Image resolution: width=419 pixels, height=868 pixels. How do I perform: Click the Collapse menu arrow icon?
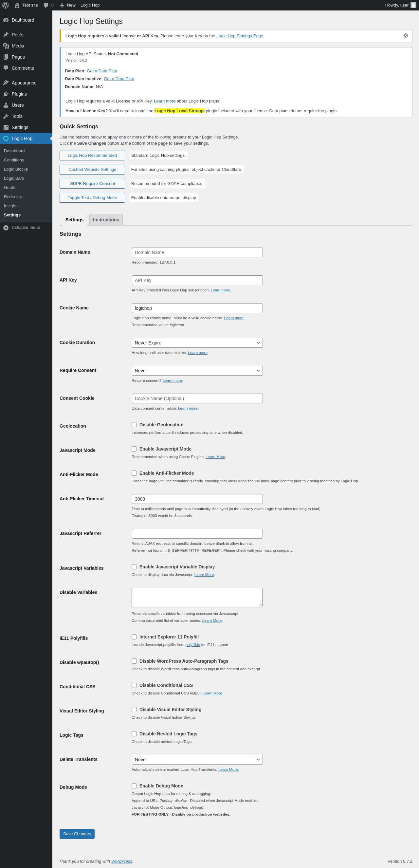click(6, 228)
